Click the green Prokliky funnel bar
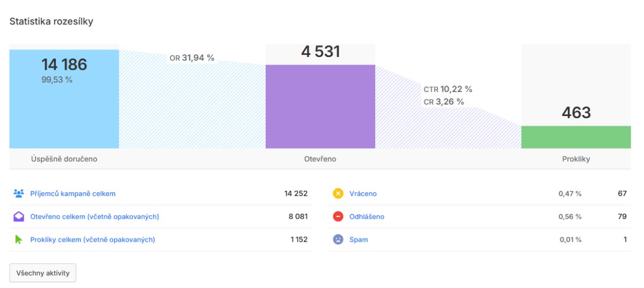The height and width of the screenshot is (288, 644). coord(576,137)
